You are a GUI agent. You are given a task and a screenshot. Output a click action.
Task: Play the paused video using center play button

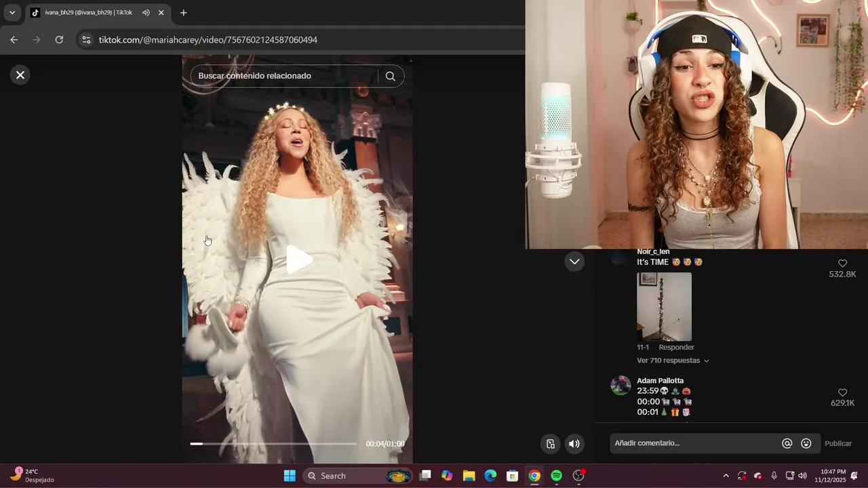pos(298,260)
